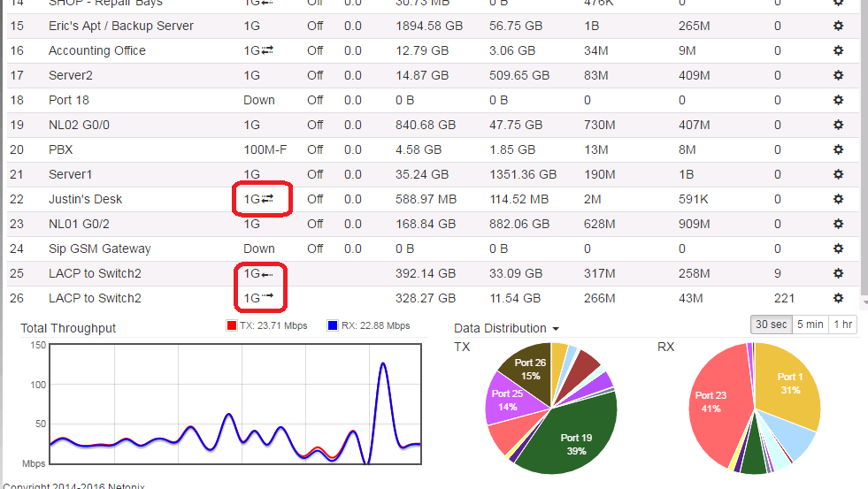This screenshot has width=868, height=489.
Task: Switch graph interval to 5 min
Action: 810,325
